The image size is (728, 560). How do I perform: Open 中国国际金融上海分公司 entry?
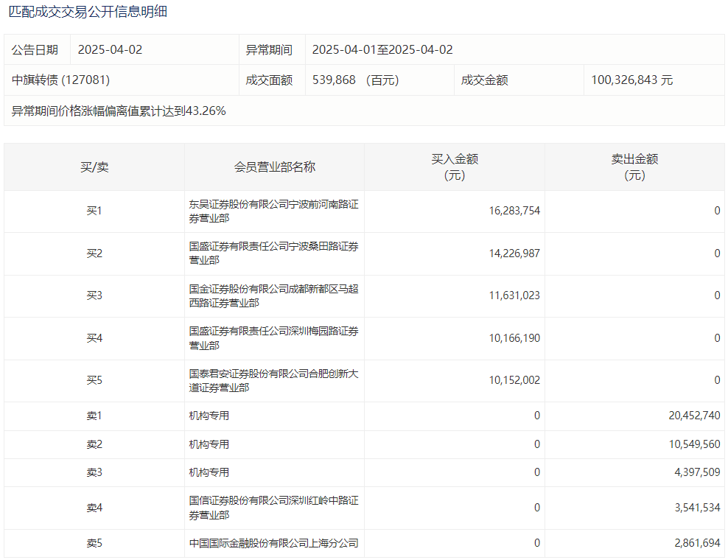click(273, 543)
